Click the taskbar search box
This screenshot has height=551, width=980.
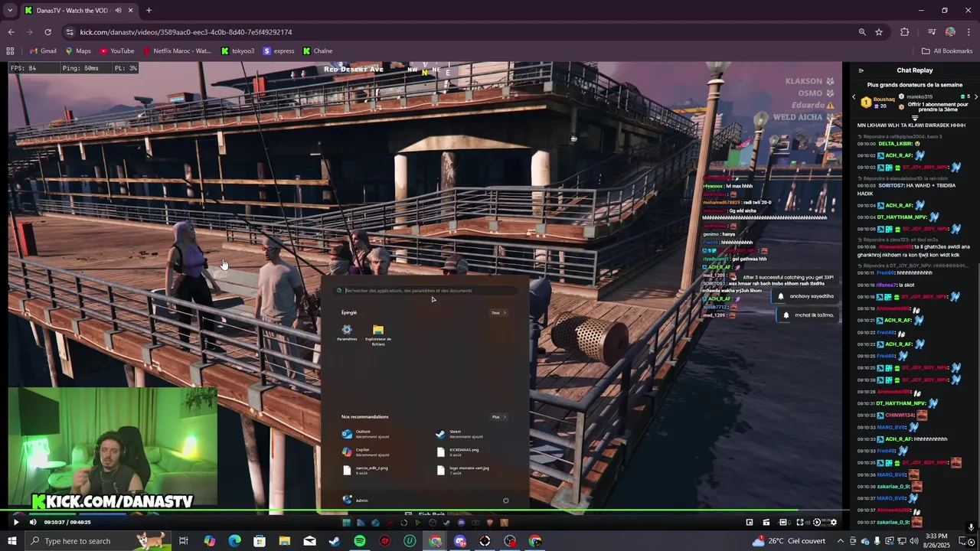click(x=98, y=541)
